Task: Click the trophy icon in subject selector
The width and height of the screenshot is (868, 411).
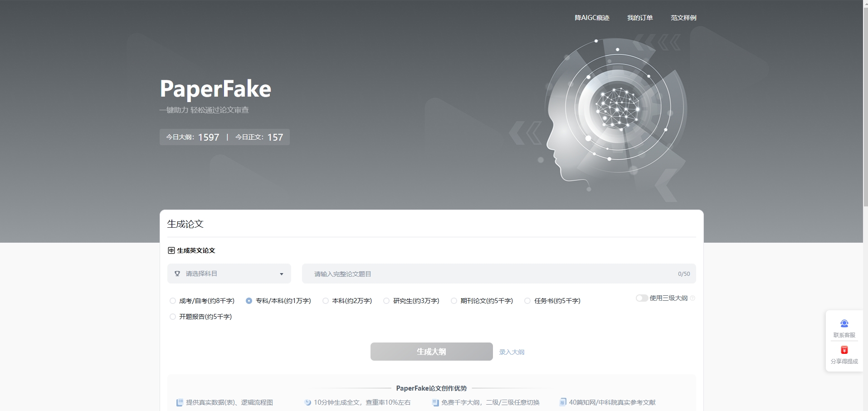Action: (177, 274)
